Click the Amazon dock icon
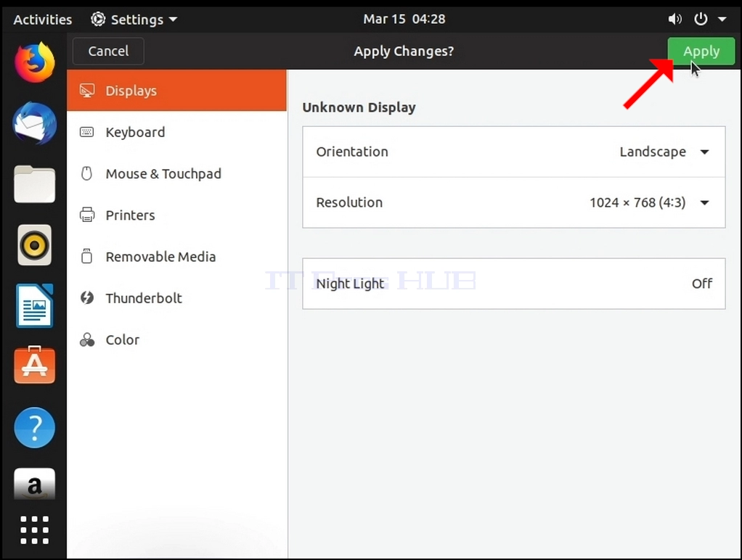742x560 pixels. pos(34,485)
